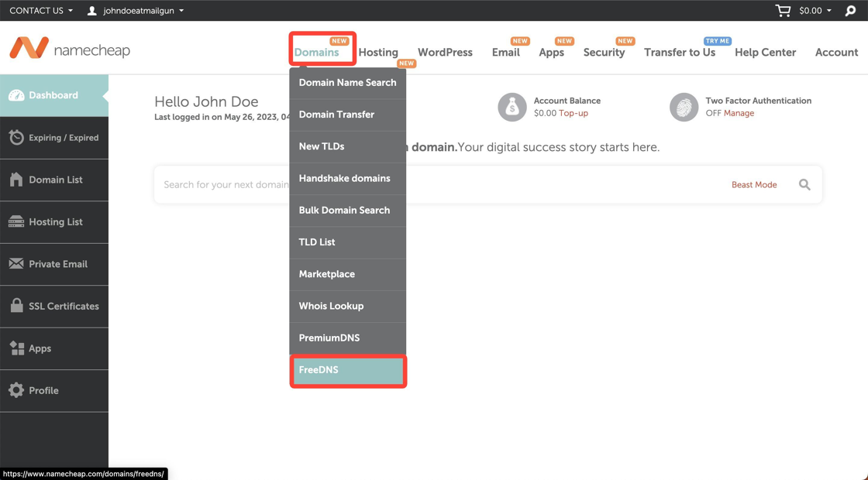Click the Account Balance money bag icon

[x=512, y=107]
